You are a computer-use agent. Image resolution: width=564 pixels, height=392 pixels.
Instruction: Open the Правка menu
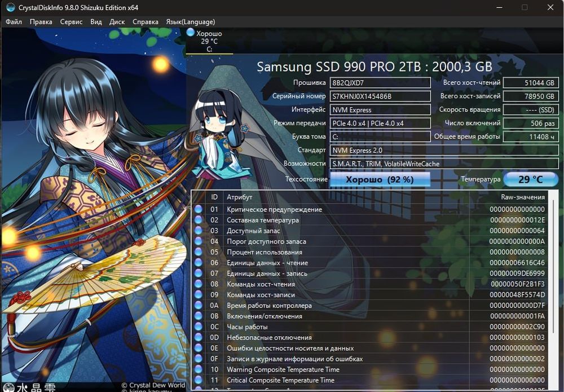point(41,22)
